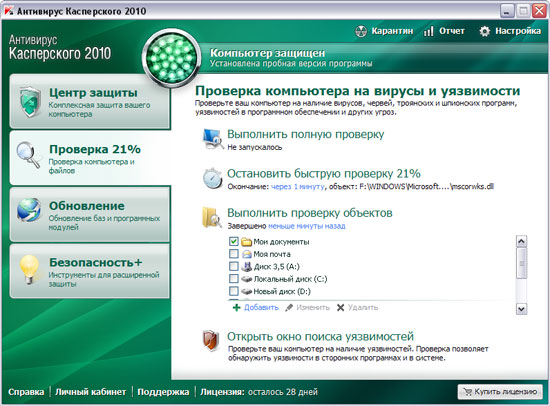Check the Локальный диск (C:) checkbox
Screen dimensions: 550x406
tap(234, 279)
